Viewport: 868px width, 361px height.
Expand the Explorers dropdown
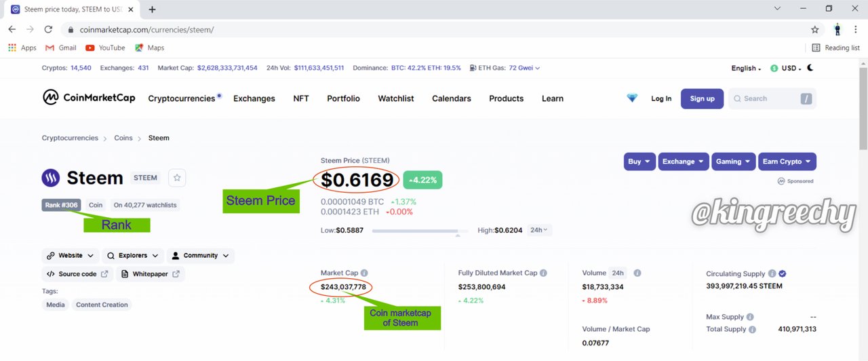133,256
